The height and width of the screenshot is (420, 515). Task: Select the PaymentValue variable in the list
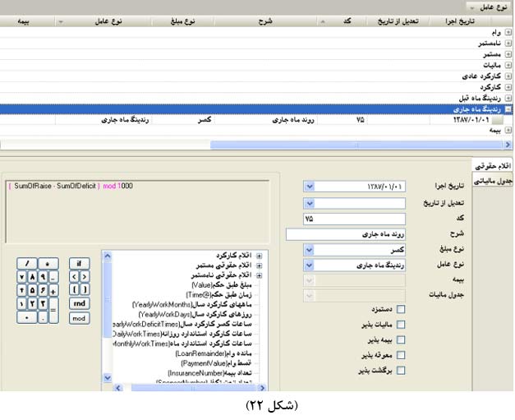coord(216,363)
